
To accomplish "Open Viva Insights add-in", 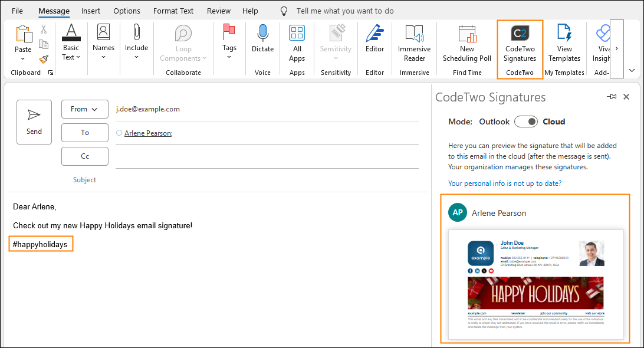I will tap(602, 43).
